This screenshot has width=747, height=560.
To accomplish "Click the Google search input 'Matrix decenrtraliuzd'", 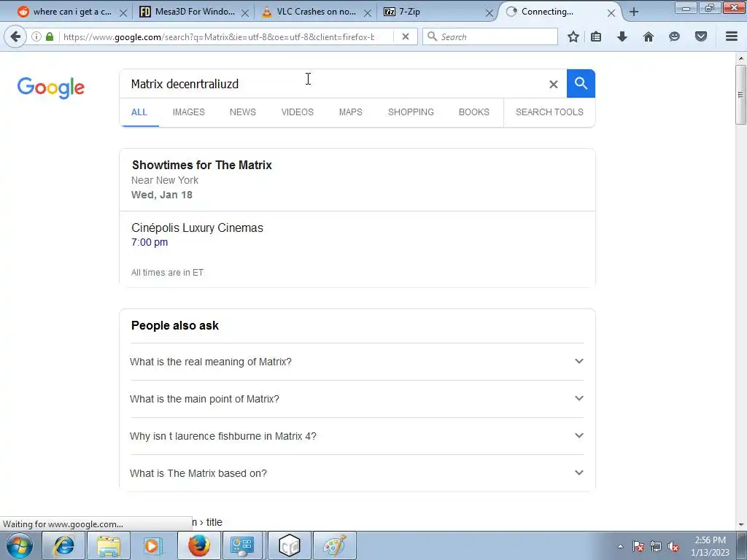I will (x=333, y=84).
